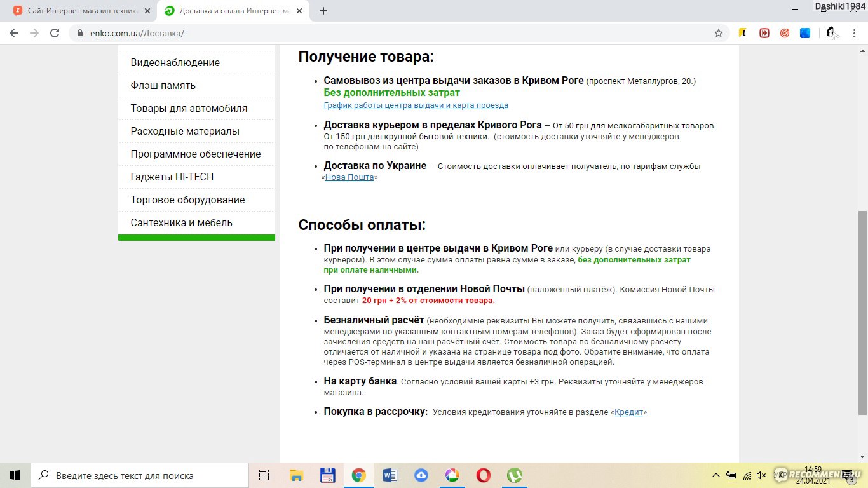Check battery status in the system tray
Screen dimensions: 868x488
click(731, 475)
